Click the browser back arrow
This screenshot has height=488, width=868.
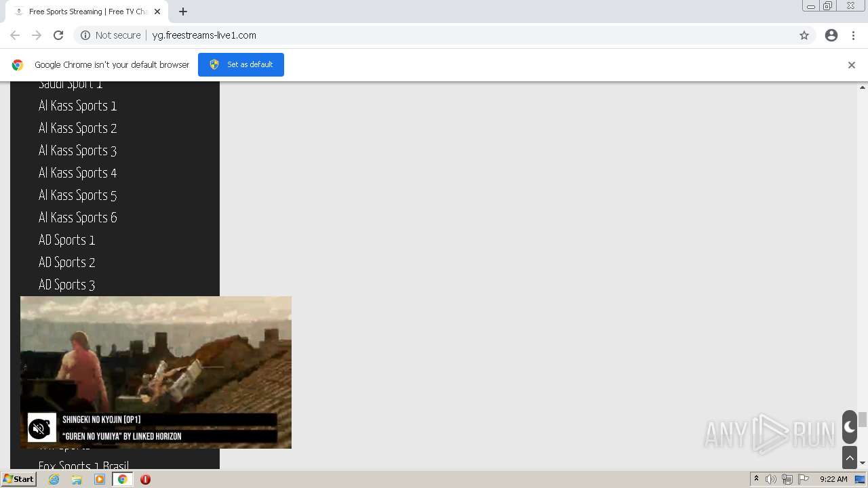[x=15, y=35]
